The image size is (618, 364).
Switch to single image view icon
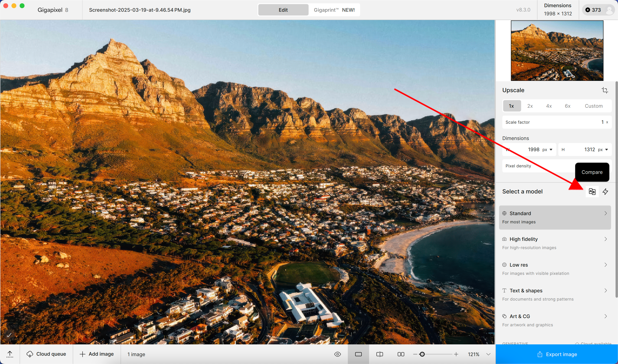[358, 354]
